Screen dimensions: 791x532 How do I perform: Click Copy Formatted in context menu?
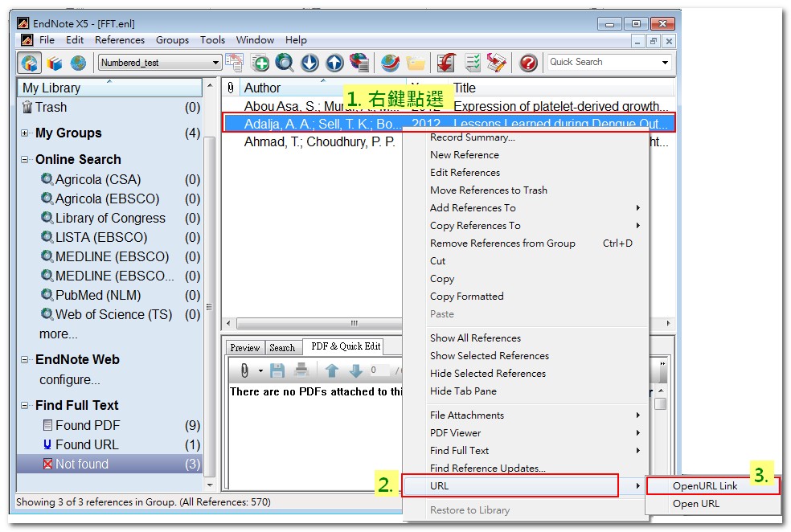[526, 297]
